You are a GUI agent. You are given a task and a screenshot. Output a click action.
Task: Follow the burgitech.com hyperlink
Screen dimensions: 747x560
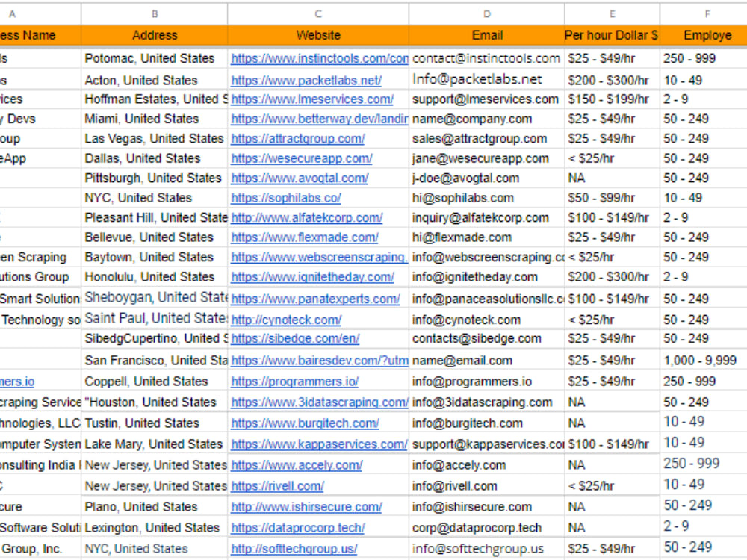(x=305, y=423)
